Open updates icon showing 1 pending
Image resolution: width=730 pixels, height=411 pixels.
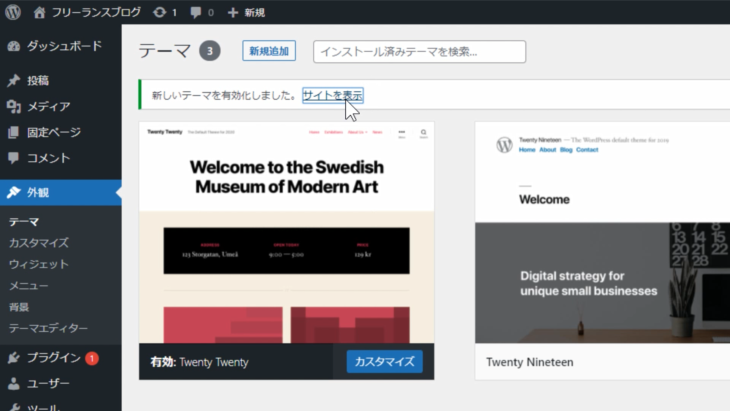160,13
